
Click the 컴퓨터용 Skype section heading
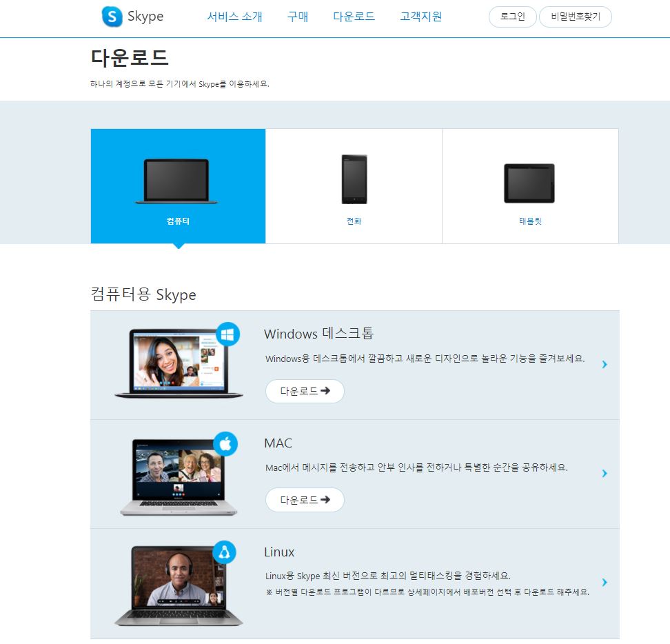(143, 294)
